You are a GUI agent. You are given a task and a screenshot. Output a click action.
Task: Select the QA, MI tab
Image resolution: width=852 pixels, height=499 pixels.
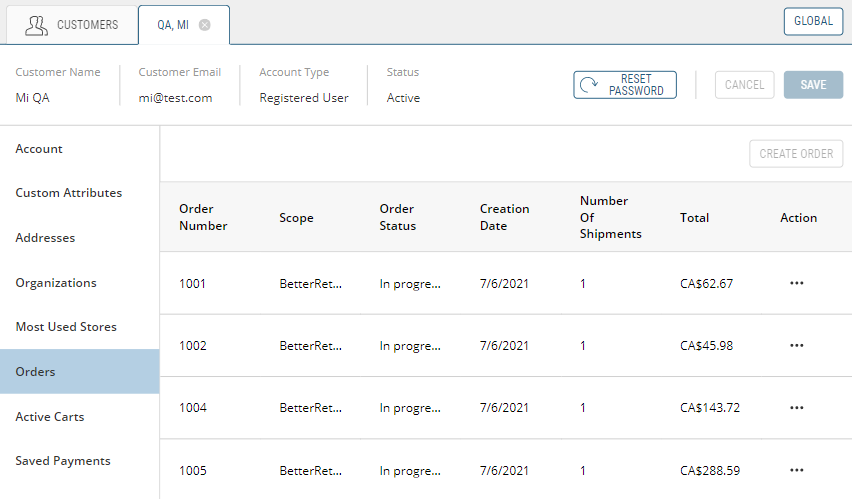(x=173, y=25)
